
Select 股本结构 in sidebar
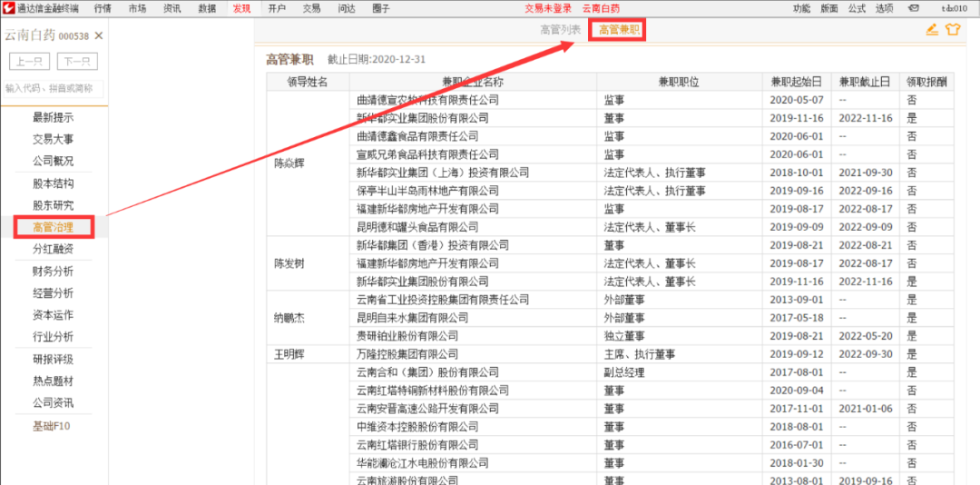[x=54, y=183]
